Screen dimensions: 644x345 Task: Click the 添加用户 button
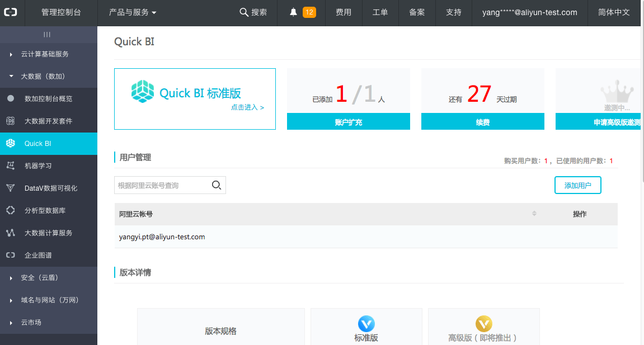(577, 185)
